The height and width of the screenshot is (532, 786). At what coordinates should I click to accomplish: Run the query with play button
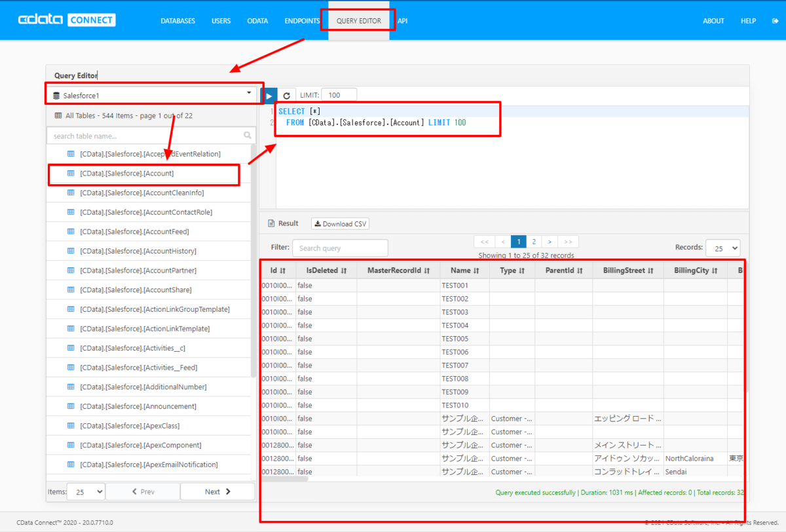coord(269,96)
